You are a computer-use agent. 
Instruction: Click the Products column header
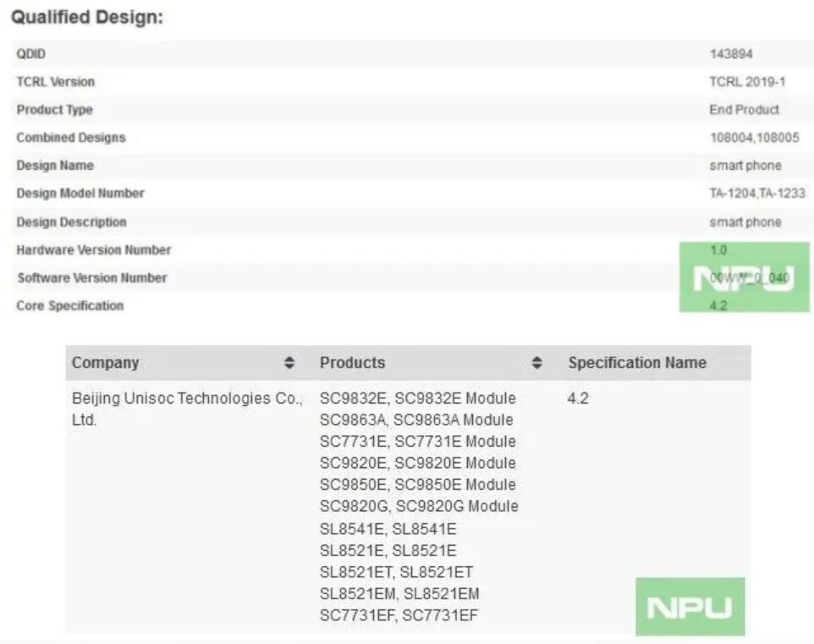(x=353, y=362)
